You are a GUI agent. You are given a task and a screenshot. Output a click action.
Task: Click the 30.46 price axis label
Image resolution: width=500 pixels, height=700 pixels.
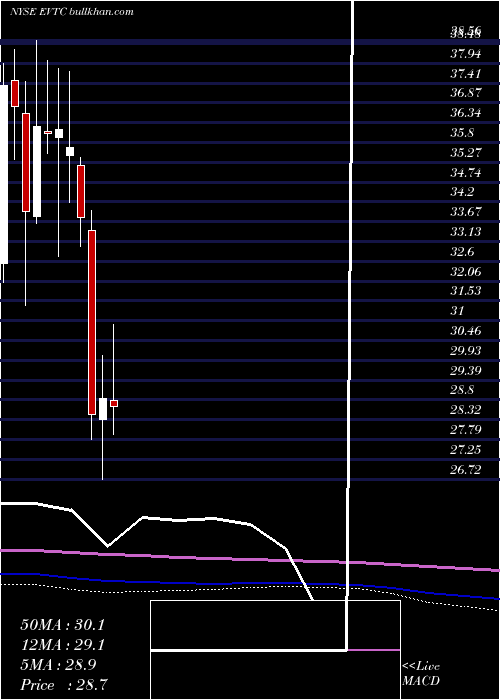[466, 331]
